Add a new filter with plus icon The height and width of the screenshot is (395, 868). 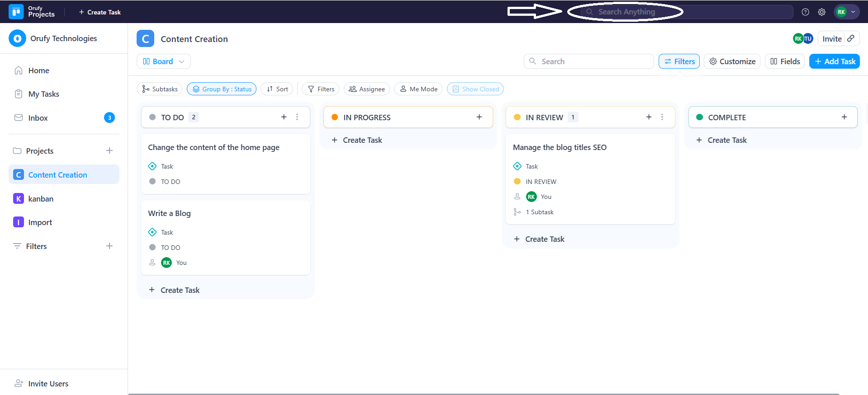[109, 246]
